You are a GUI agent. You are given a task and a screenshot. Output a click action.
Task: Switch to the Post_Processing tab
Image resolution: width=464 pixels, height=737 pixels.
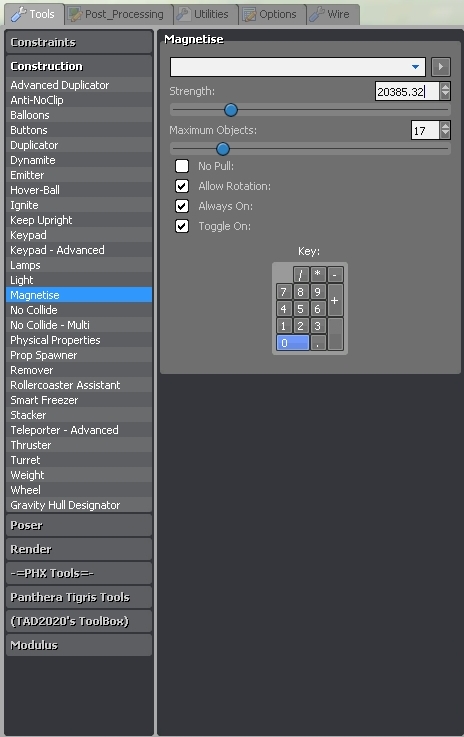pos(118,14)
